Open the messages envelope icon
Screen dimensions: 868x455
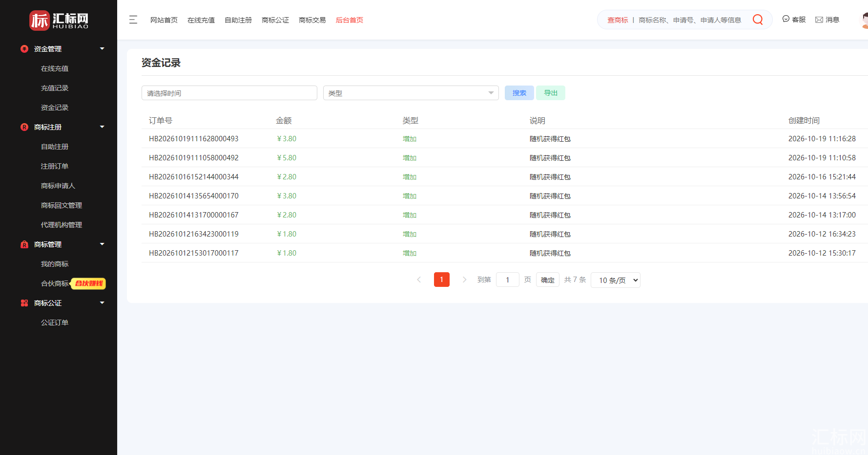click(x=819, y=20)
